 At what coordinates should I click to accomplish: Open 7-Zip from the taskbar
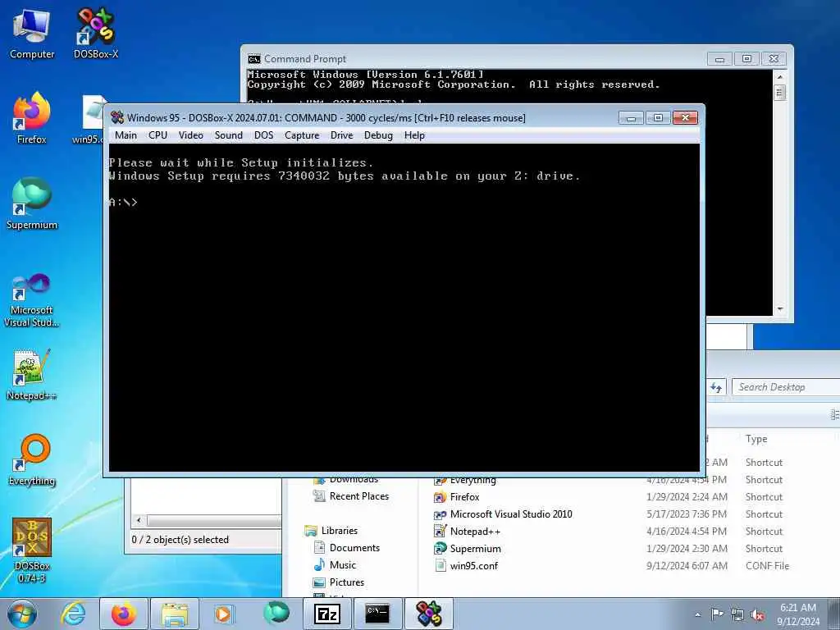(327, 614)
